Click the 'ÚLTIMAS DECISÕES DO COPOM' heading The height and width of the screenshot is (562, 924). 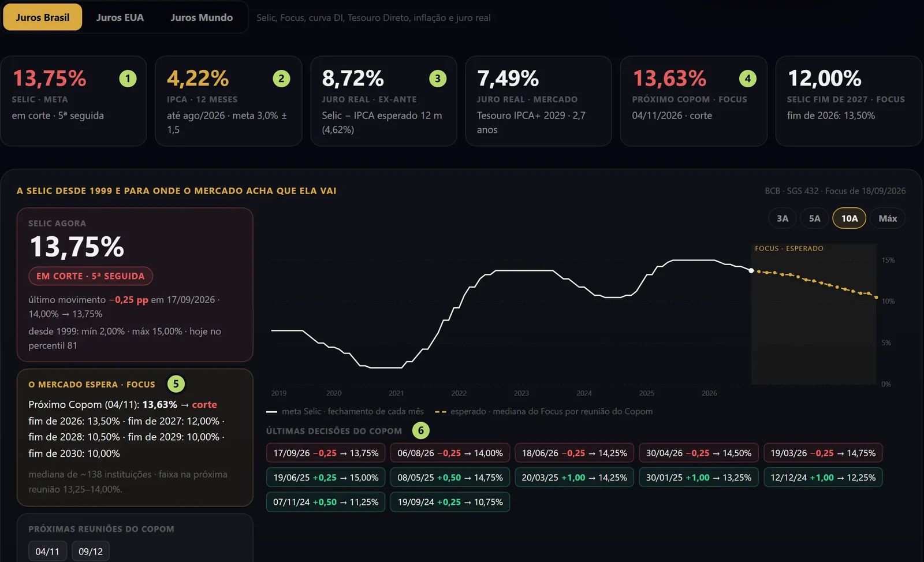coord(334,431)
